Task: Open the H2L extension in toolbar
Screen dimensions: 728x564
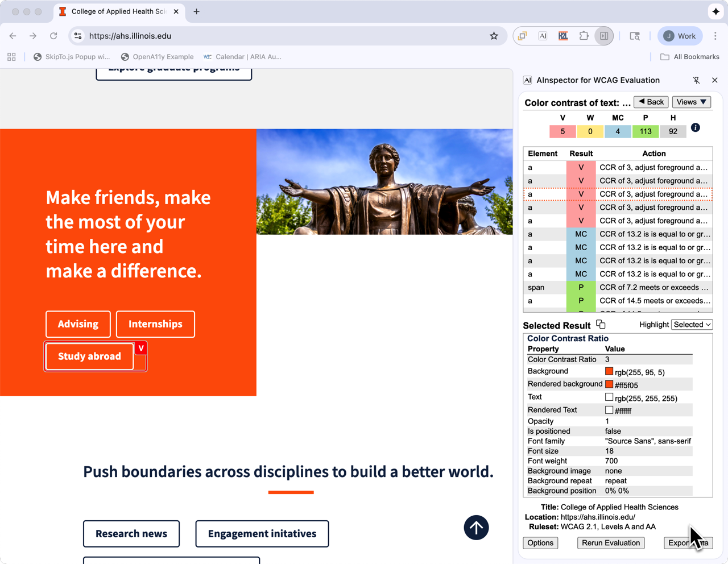Action: pyautogui.click(x=563, y=36)
